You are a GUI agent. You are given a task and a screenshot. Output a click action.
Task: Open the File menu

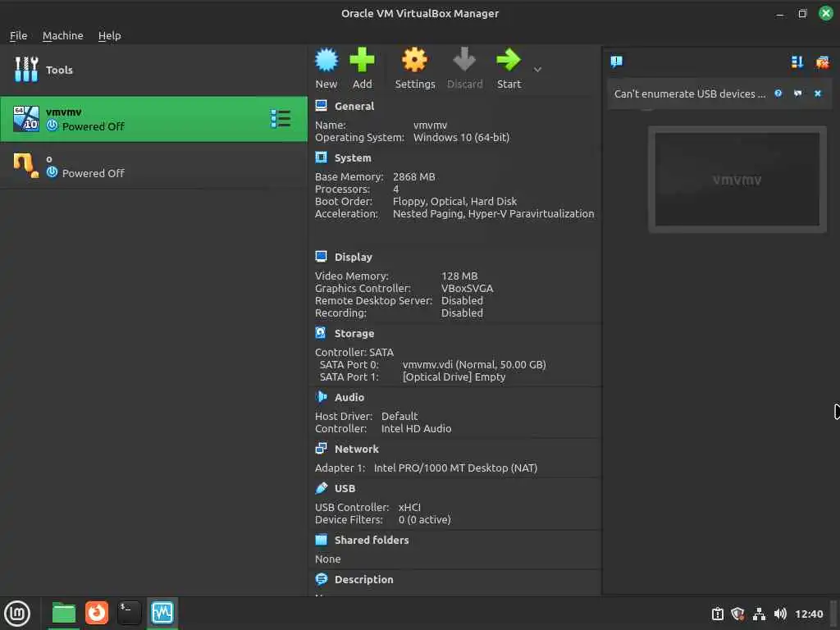click(18, 36)
